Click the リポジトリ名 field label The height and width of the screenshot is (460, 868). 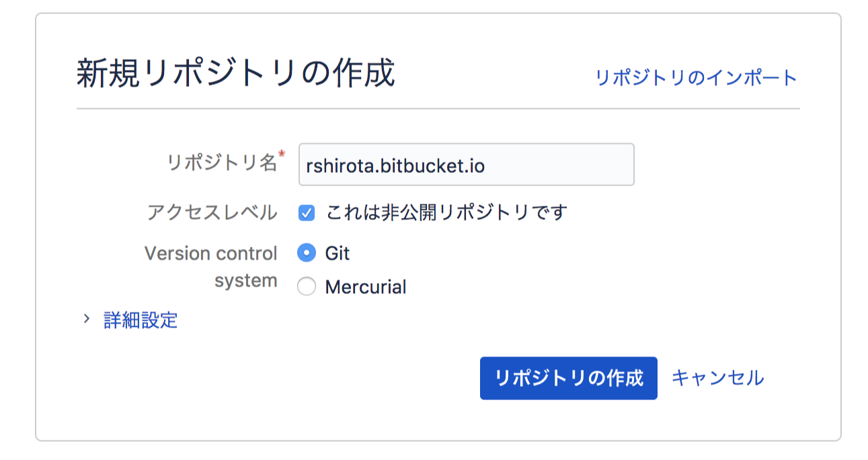(x=222, y=162)
